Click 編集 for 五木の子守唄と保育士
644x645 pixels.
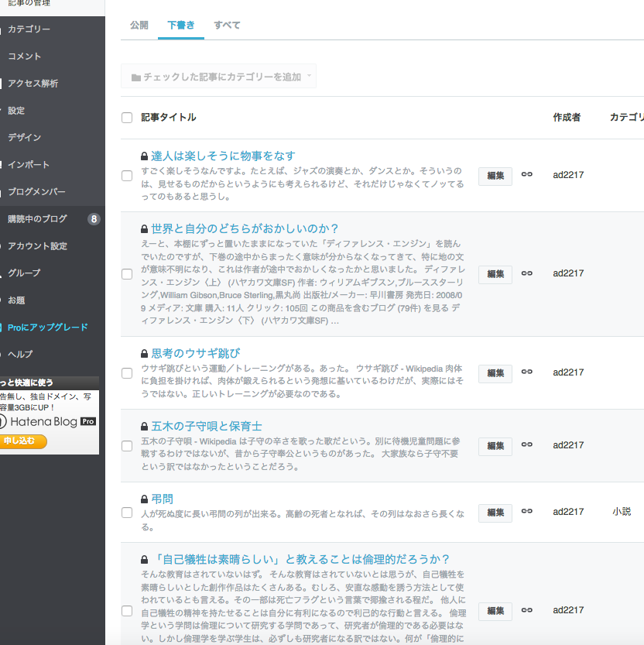tap(495, 446)
